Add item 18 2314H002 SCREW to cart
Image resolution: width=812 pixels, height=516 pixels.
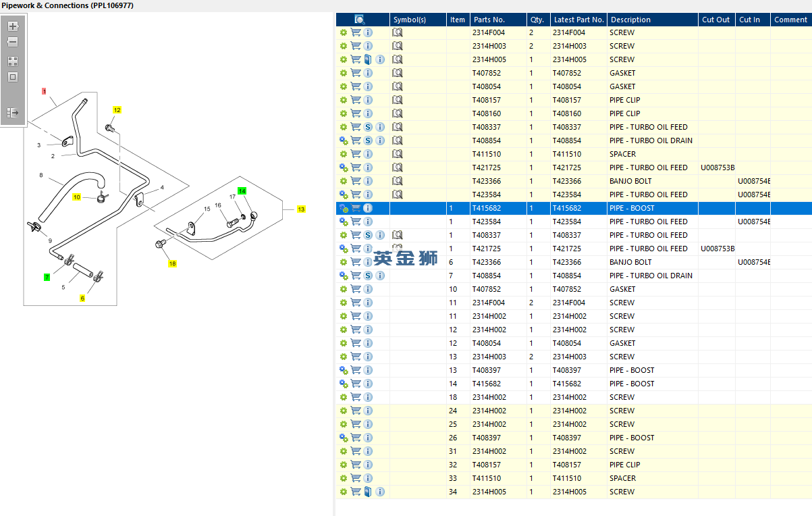click(x=356, y=397)
